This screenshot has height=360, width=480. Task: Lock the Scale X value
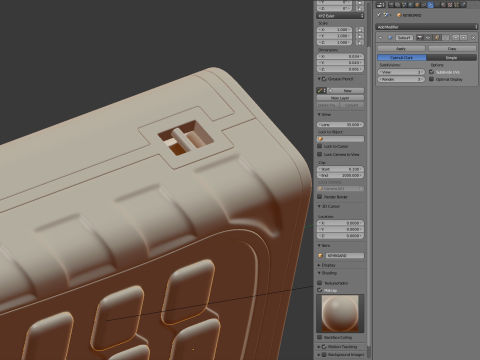tap(360, 30)
